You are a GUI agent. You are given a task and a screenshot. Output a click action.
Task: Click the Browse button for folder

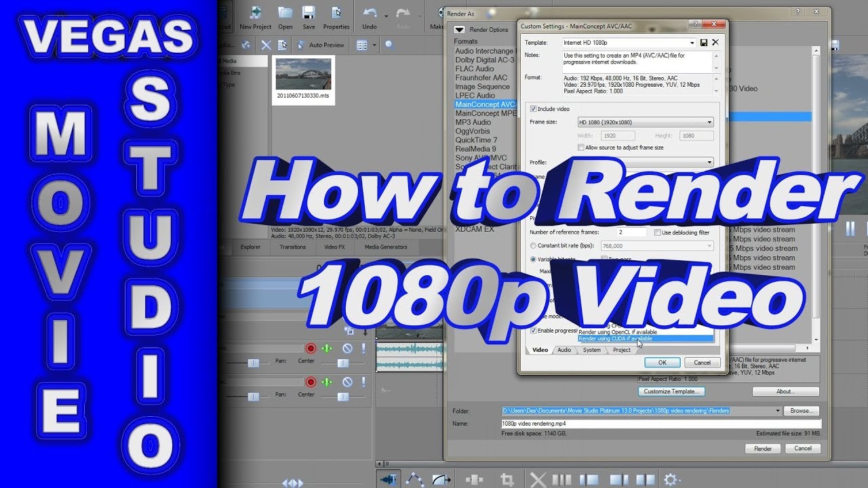pyautogui.click(x=801, y=411)
